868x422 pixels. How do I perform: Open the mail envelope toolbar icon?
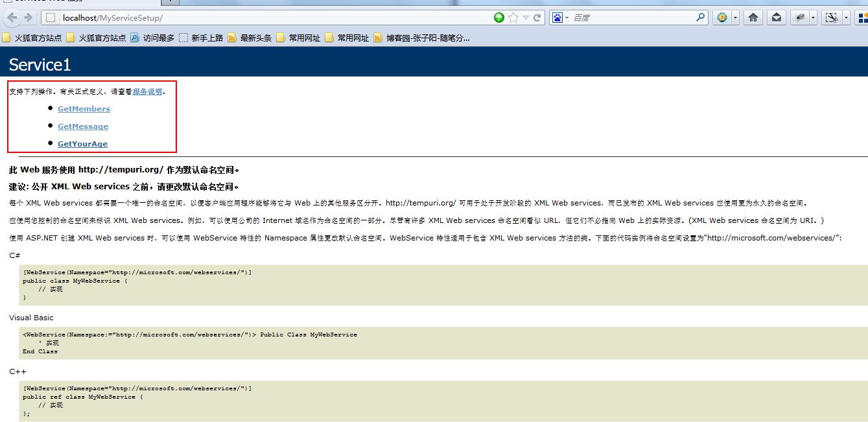776,18
